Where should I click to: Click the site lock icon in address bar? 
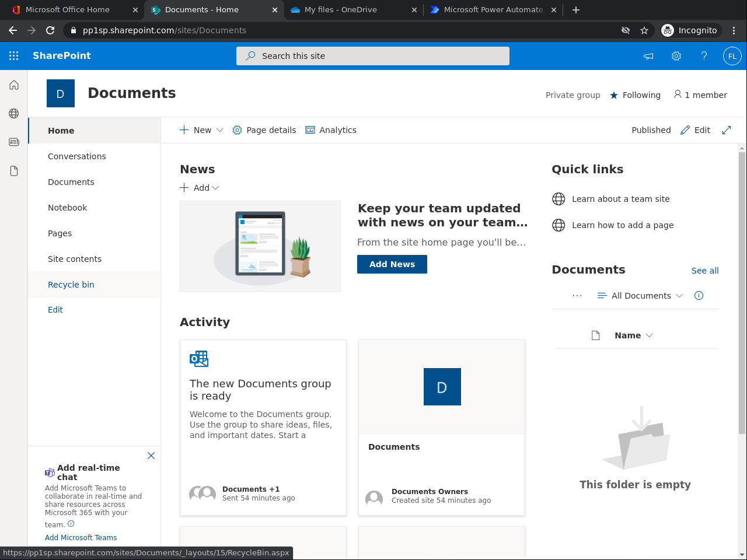click(x=74, y=30)
